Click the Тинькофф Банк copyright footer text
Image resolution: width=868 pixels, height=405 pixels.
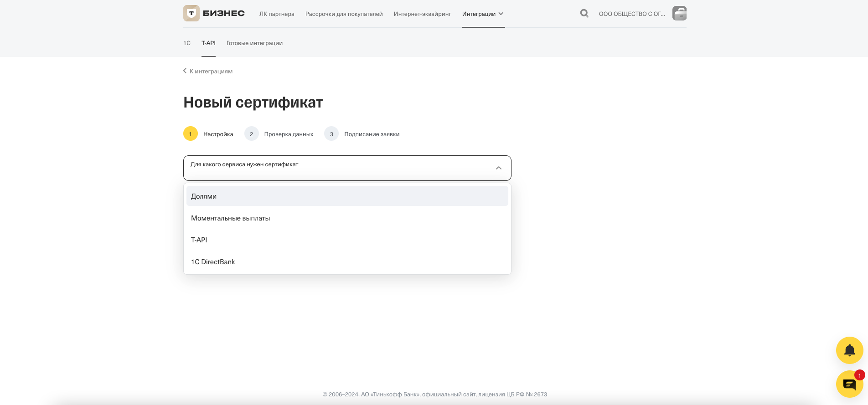[x=435, y=394]
